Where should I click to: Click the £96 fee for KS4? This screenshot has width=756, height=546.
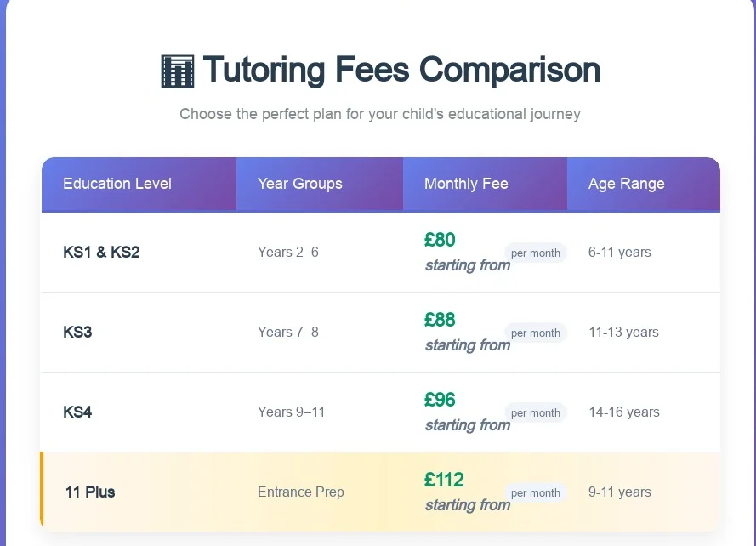click(440, 400)
